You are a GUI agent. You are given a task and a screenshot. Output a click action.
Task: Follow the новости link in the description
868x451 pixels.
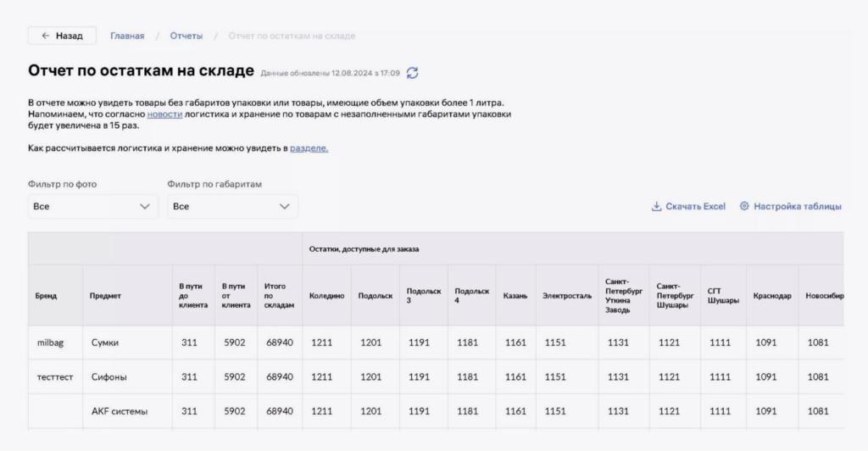coord(164,114)
